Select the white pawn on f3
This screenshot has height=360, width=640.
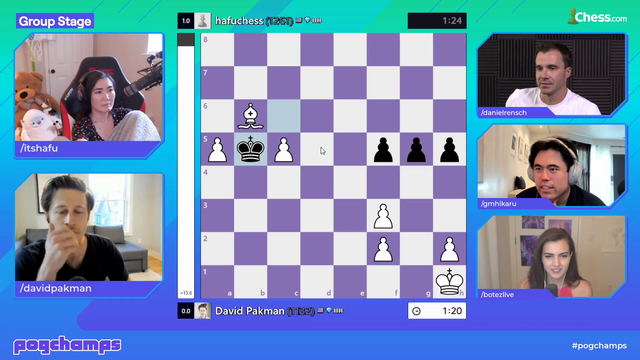click(383, 216)
